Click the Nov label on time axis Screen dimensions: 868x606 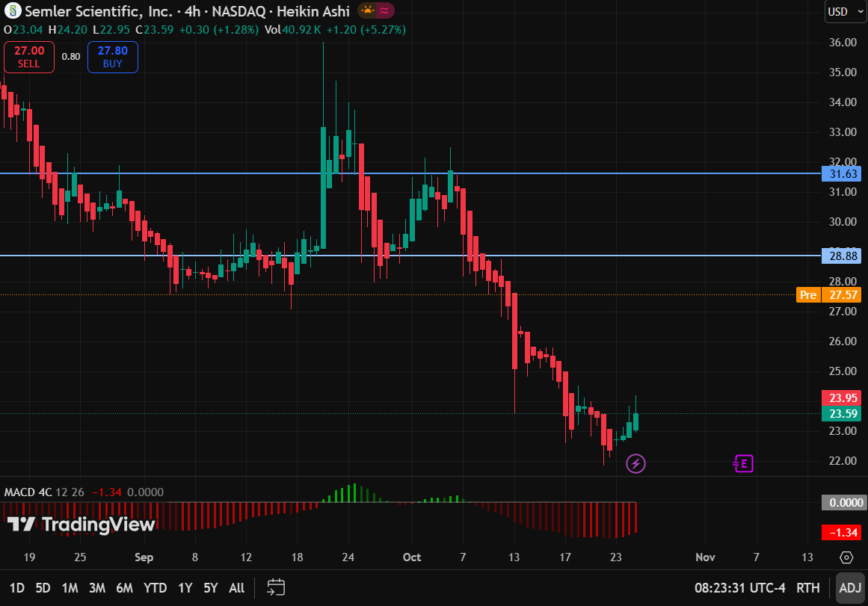click(705, 557)
